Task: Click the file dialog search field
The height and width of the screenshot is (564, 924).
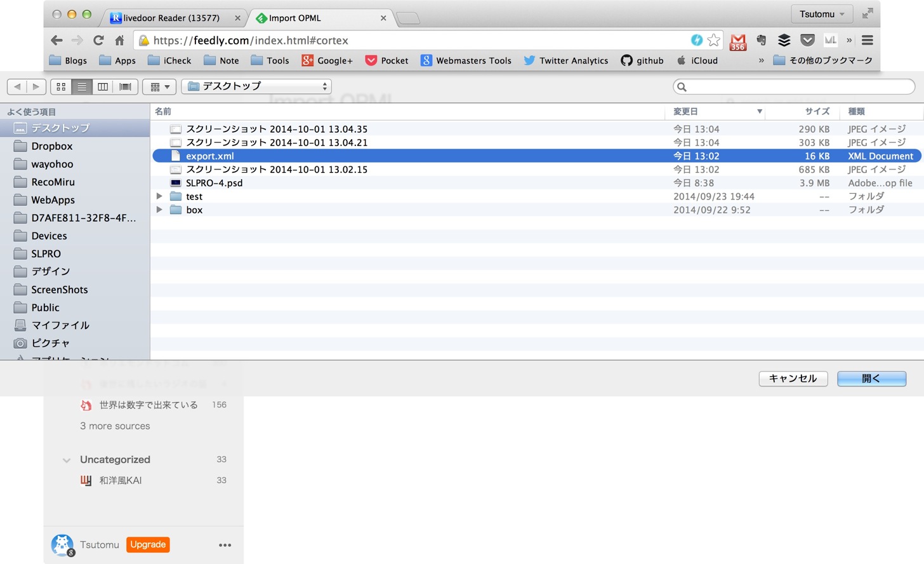Action: (794, 86)
